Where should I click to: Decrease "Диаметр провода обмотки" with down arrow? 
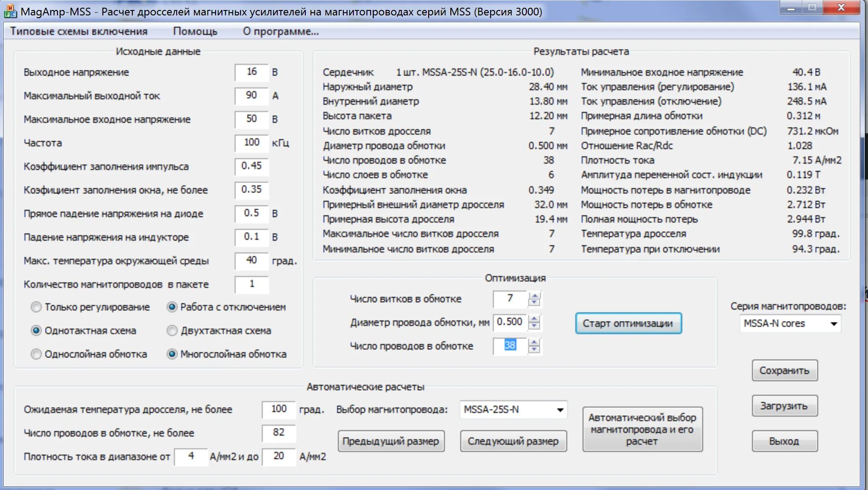pyautogui.click(x=535, y=326)
